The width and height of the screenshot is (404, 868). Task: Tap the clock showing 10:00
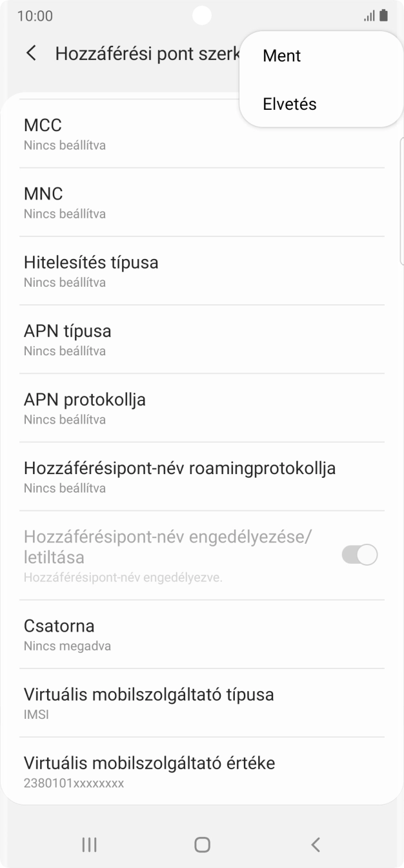click(x=34, y=15)
